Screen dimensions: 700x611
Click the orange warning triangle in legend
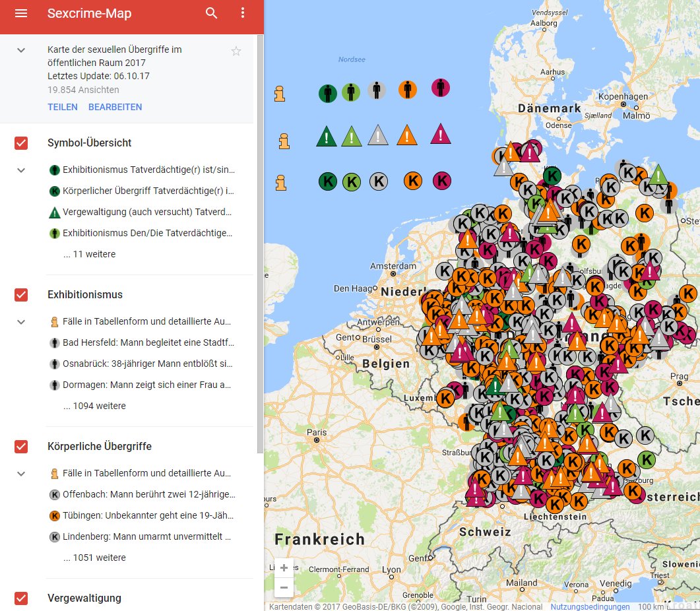point(406,135)
